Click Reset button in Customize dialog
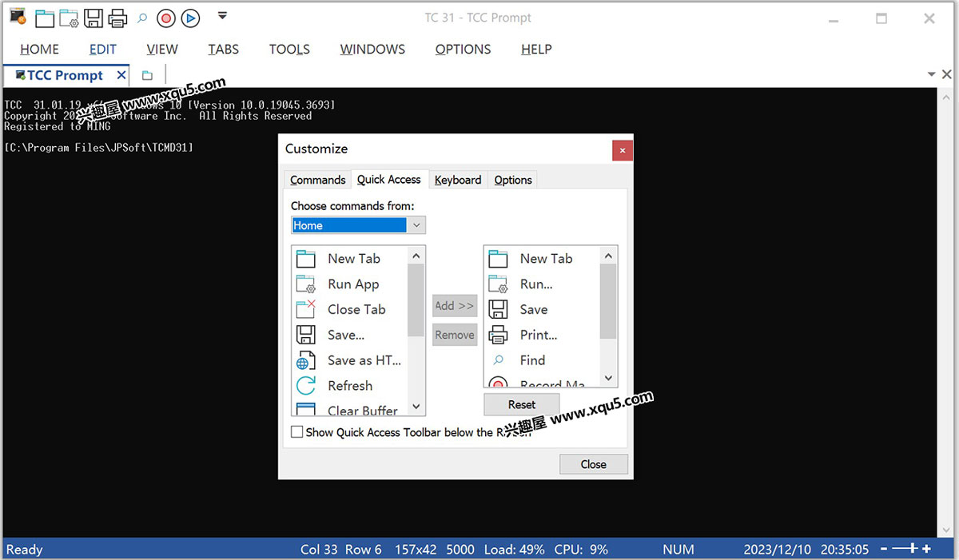 click(522, 404)
